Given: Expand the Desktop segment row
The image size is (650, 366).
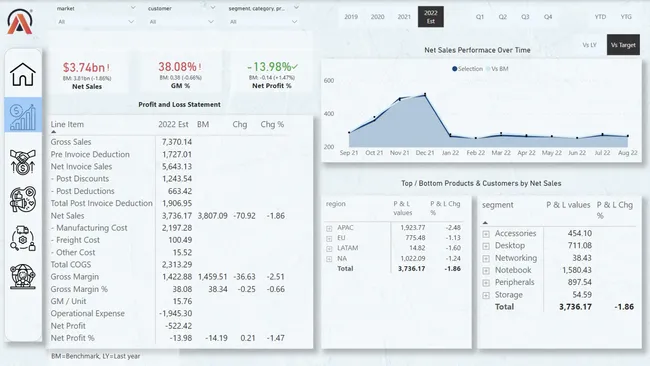Looking at the screenshot, I should coord(486,246).
